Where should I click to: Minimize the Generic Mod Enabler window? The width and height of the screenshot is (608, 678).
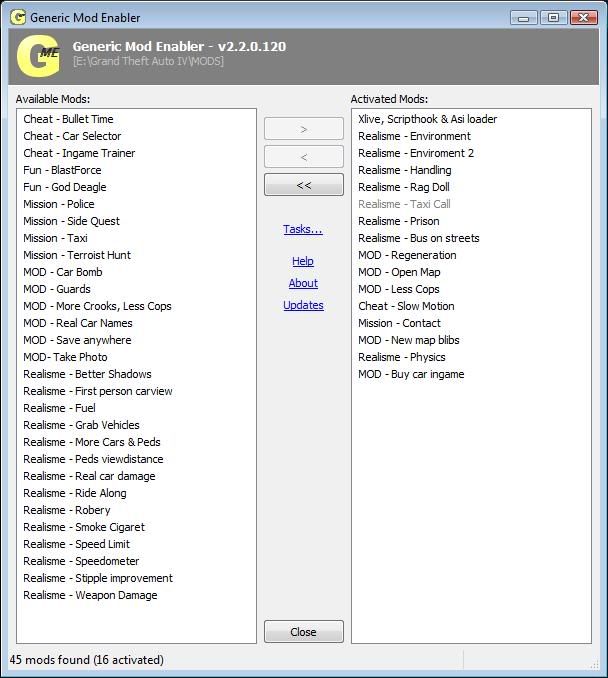(523, 18)
